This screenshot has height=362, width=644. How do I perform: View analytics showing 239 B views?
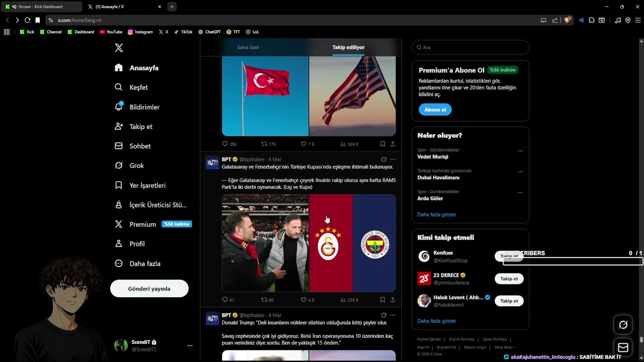(349, 300)
